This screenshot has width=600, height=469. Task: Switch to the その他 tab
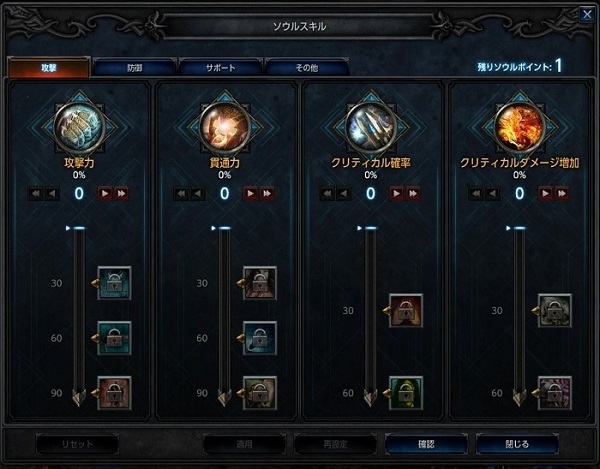(307, 68)
